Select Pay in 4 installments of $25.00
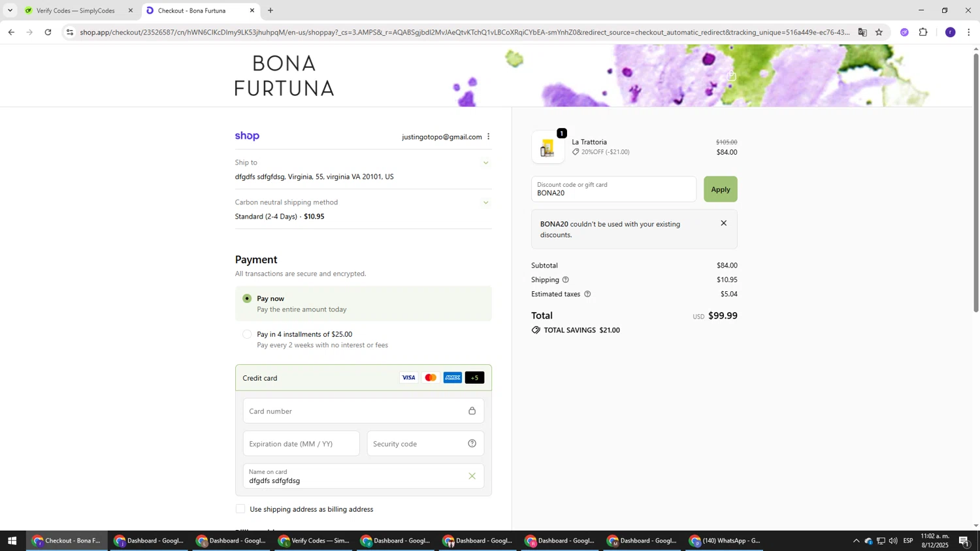The width and height of the screenshot is (980, 551). point(247,334)
